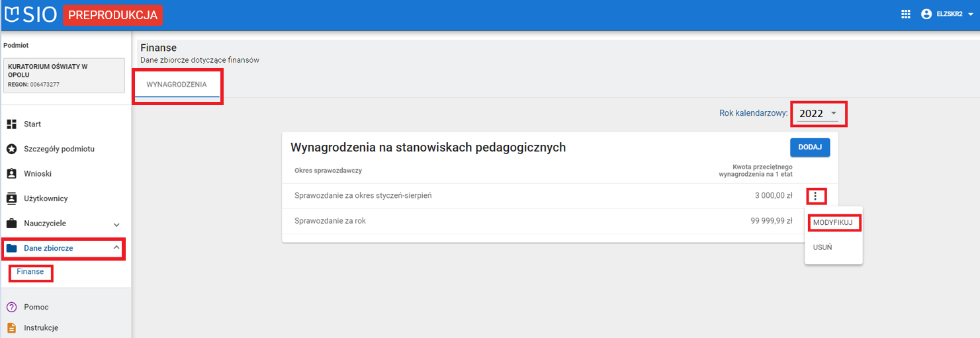Image resolution: width=980 pixels, height=338 pixels.
Task: Open three-dot menu for styczeń-sierpień report
Action: click(x=816, y=196)
